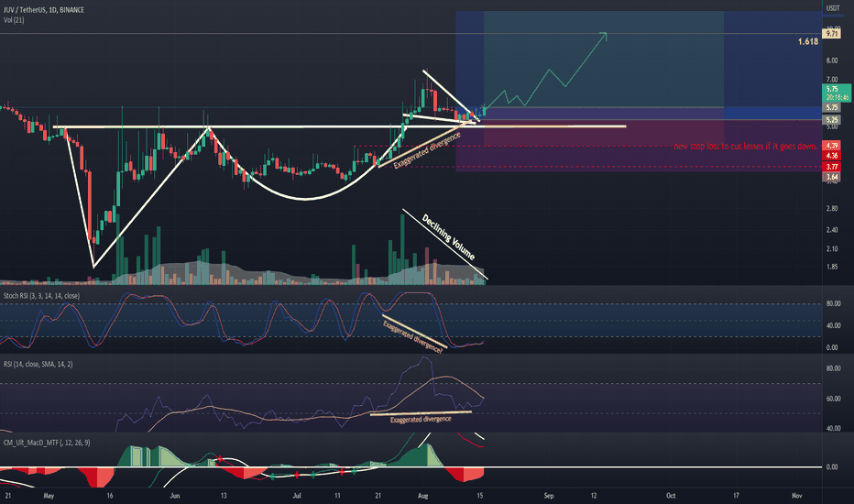
Task: Click the 9.71 target price label
Action: (x=832, y=34)
